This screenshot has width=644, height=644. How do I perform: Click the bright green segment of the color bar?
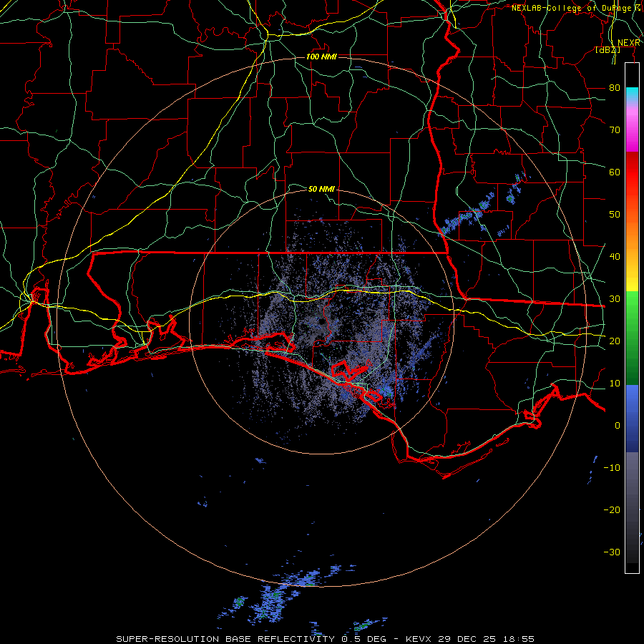632,306
